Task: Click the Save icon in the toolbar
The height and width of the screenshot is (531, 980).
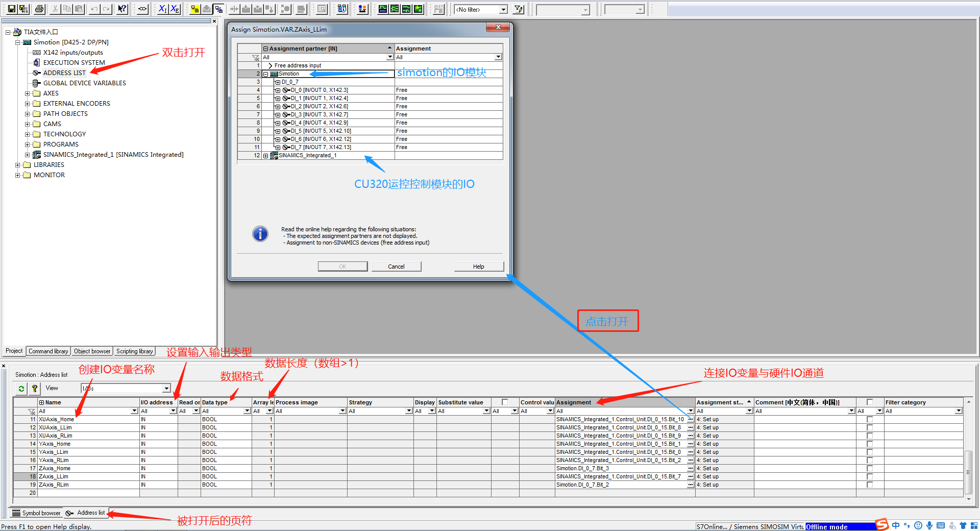Action: pos(11,9)
